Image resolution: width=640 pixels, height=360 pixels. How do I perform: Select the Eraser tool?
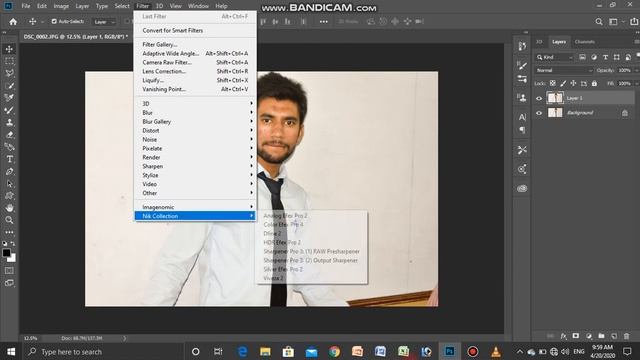click(9, 135)
